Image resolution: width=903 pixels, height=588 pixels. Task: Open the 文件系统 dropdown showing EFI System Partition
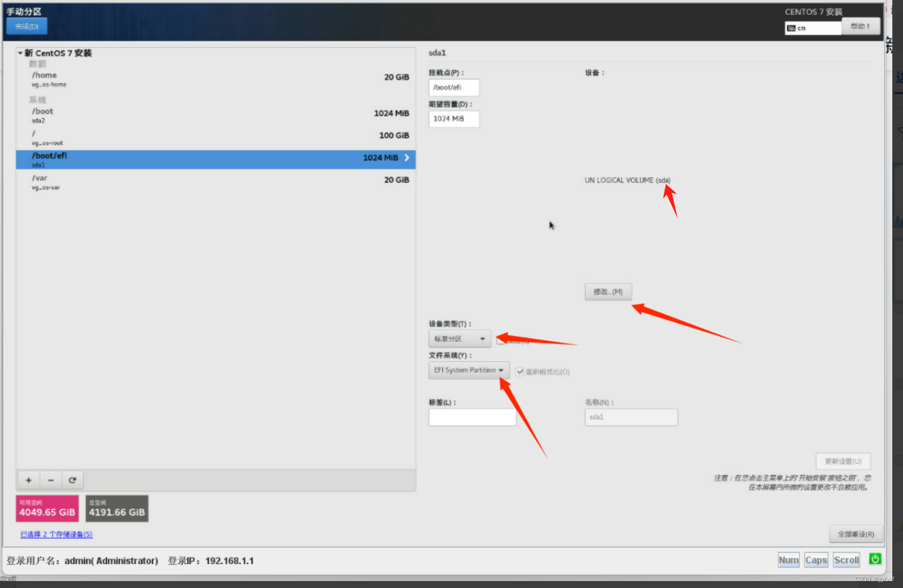point(469,370)
